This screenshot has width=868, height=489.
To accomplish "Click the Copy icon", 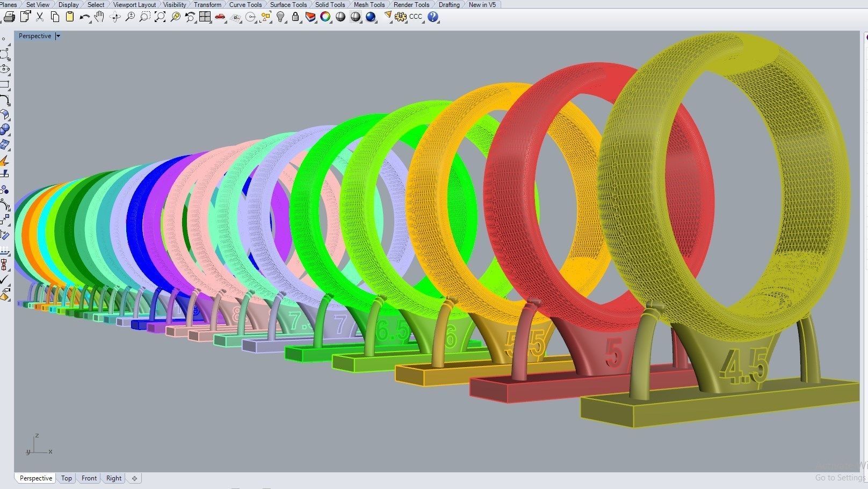I will (55, 17).
